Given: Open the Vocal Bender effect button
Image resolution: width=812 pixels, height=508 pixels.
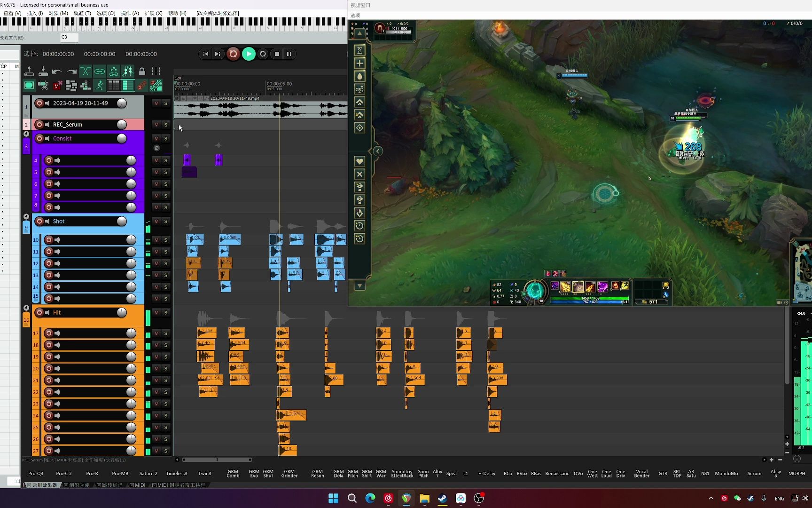Looking at the screenshot, I should 641,474.
